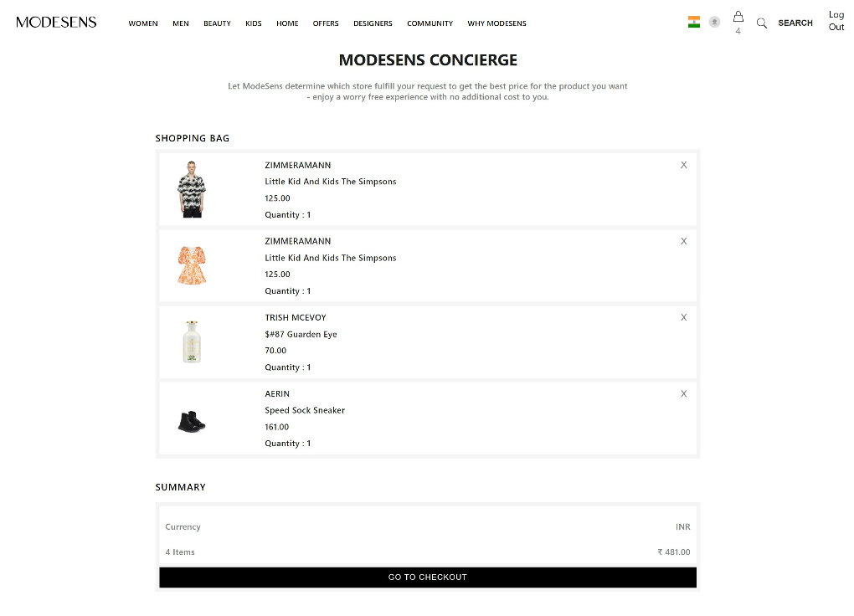Open your account via the avatar icon
Image resolution: width=854 pixels, height=616 pixels.
coord(714,21)
